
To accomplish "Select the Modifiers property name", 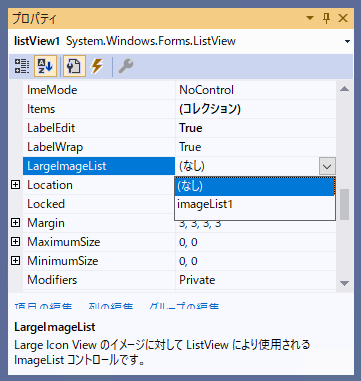I will [x=52, y=280].
